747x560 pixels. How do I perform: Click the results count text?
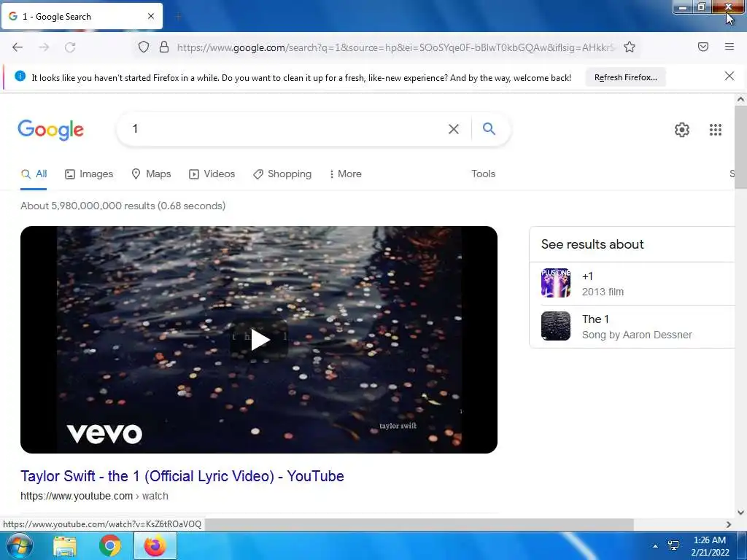[123, 206]
